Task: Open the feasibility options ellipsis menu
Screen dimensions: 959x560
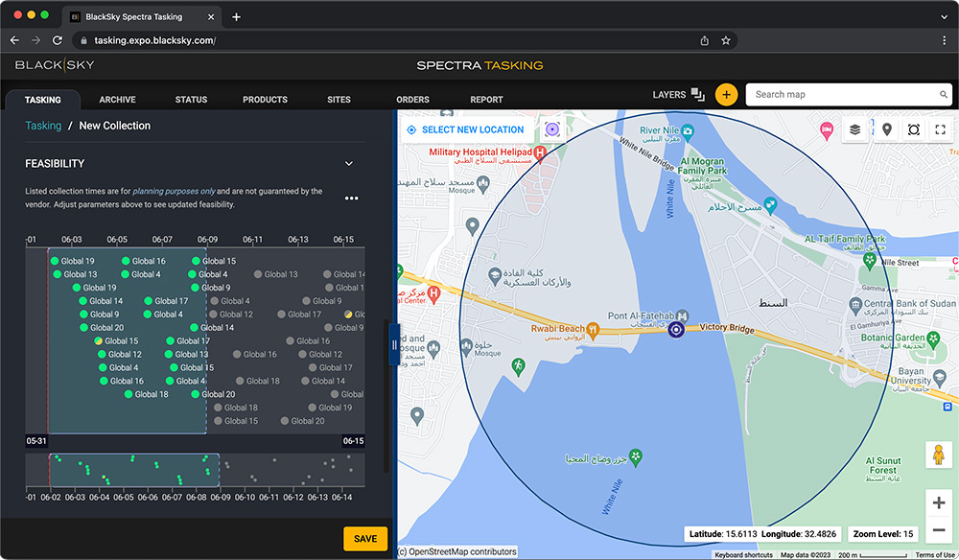Action: click(351, 198)
